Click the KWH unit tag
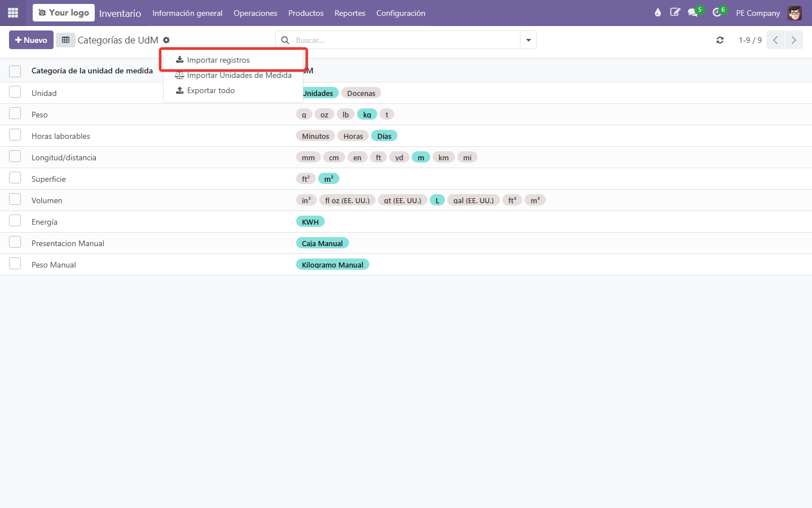This screenshot has width=812, height=508. pyautogui.click(x=310, y=222)
